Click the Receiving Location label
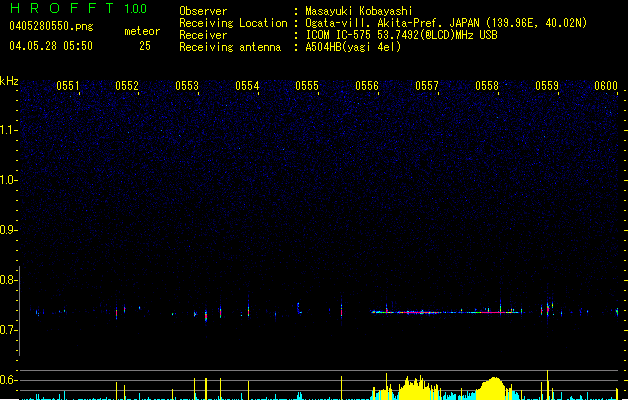Screen dimensions: 629x400 (x=233, y=23)
